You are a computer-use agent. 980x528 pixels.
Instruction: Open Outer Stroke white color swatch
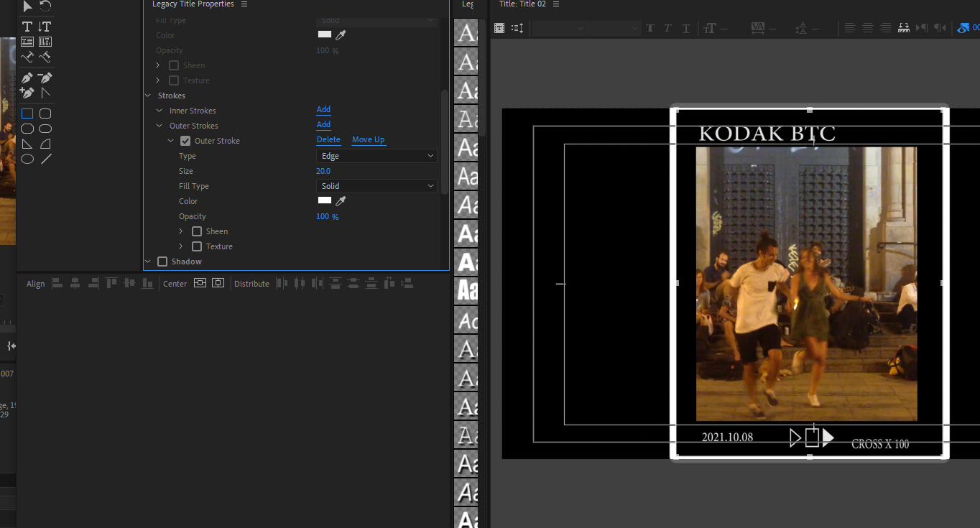tap(325, 200)
